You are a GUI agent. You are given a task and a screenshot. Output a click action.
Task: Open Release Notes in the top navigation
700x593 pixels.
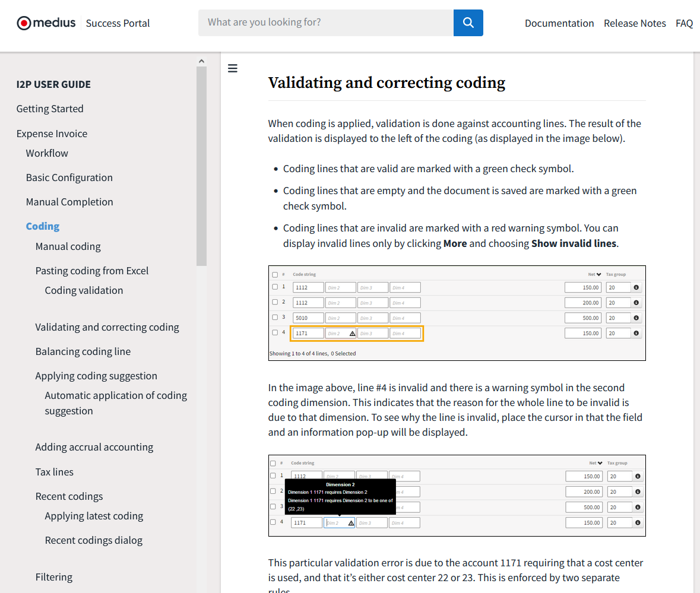(x=634, y=23)
